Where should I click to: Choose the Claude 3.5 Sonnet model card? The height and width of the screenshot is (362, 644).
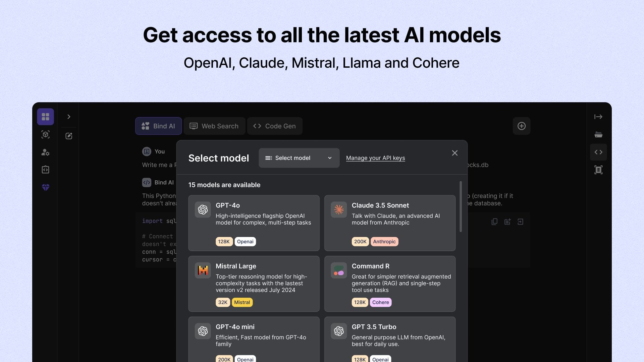[x=390, y=223]
